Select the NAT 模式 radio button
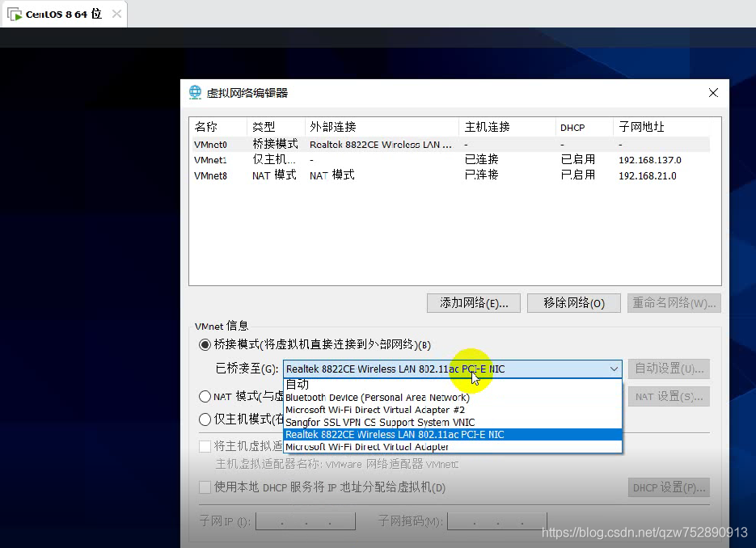Screen dimensions: 756x548 [x=205, y=396]
